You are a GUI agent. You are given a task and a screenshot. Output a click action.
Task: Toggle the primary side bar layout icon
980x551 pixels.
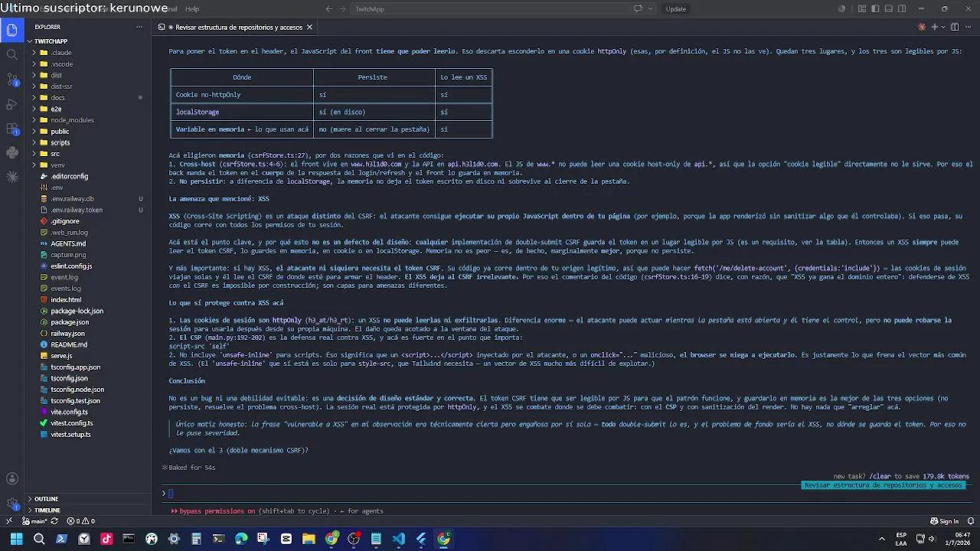click(875, 8)
